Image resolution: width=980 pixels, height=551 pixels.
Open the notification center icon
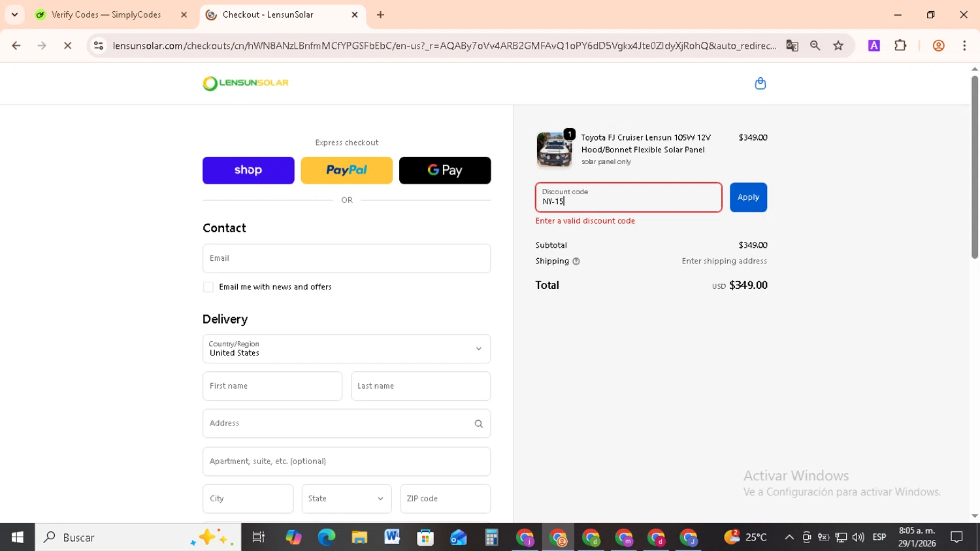pos(957,537)
